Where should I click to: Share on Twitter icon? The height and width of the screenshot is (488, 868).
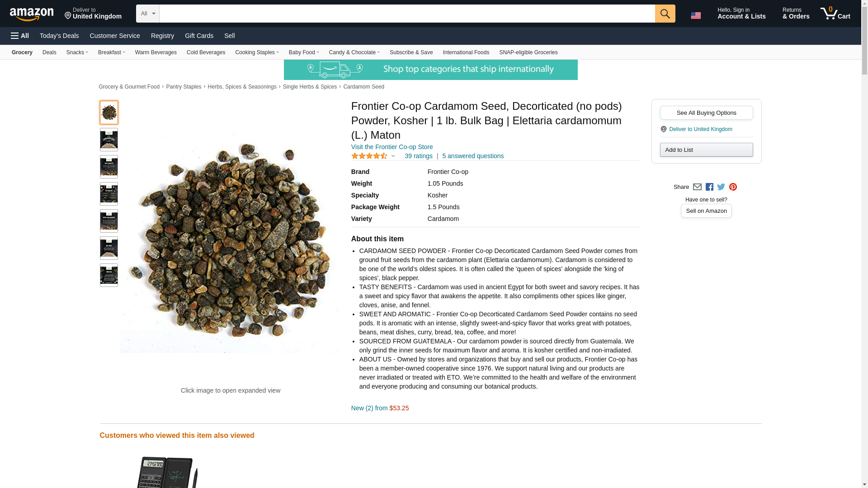click(721, 187)
